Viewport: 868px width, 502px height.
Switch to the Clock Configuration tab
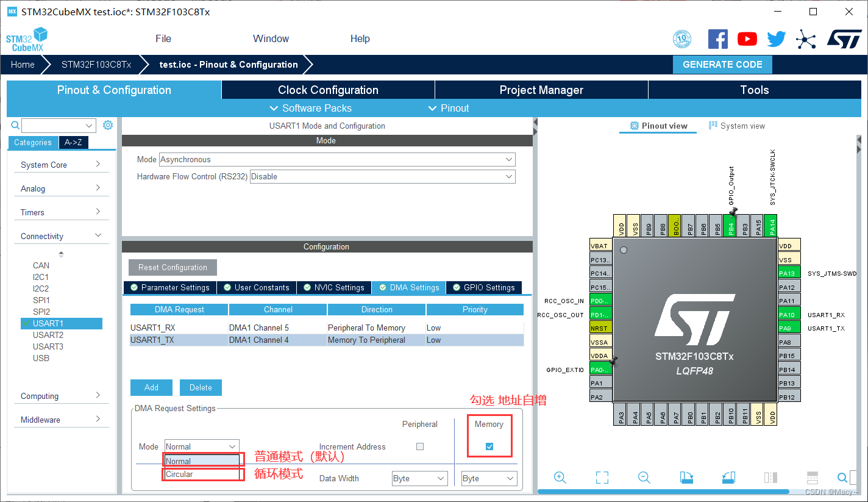[327, 90]
